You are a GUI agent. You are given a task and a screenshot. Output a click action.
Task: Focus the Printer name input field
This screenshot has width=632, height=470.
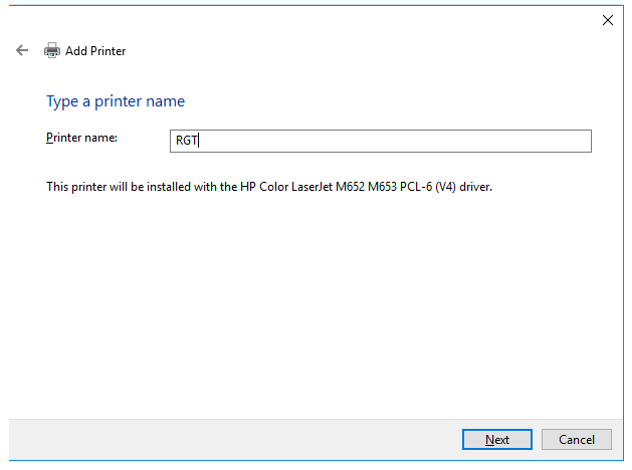pos(380,141)
